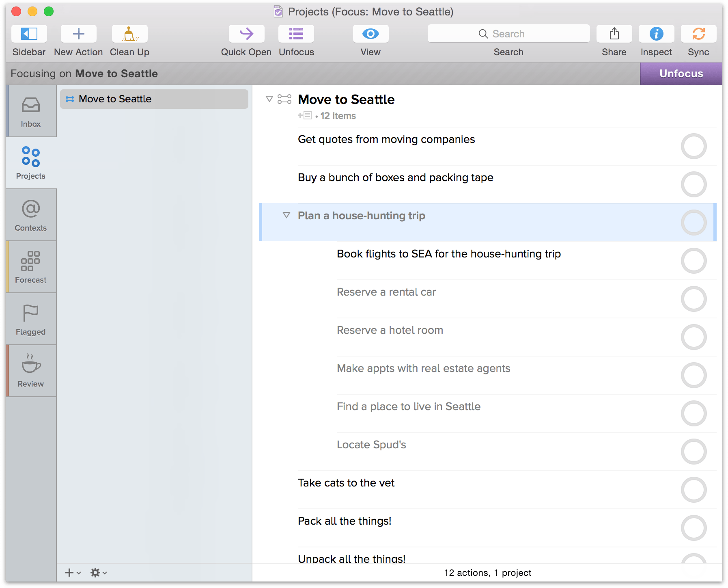The height and width of the screenshot is (588, 728).
Task: Complete Get quotes from moving companies
Action: (x=694, y=146)
